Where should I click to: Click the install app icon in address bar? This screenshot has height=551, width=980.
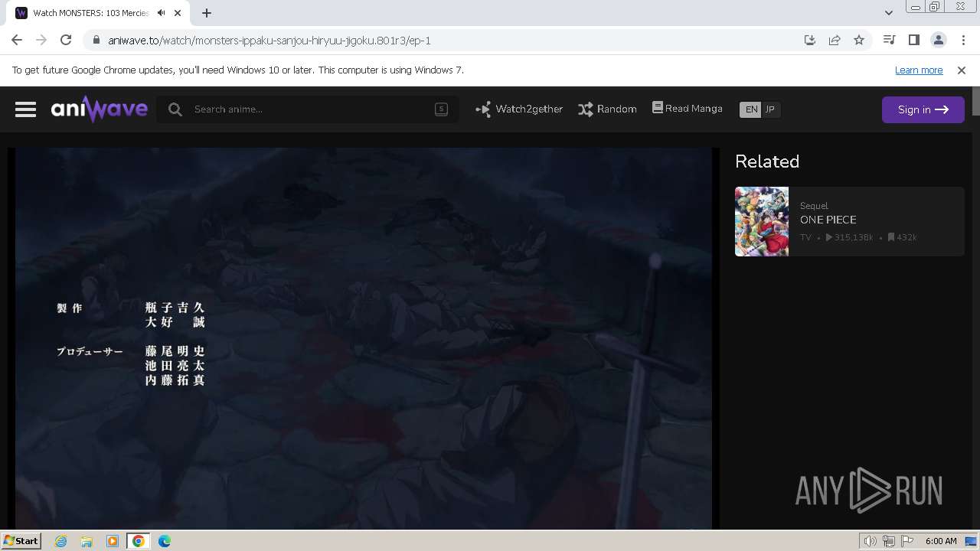pyautogui.click(x=810, y=40)
